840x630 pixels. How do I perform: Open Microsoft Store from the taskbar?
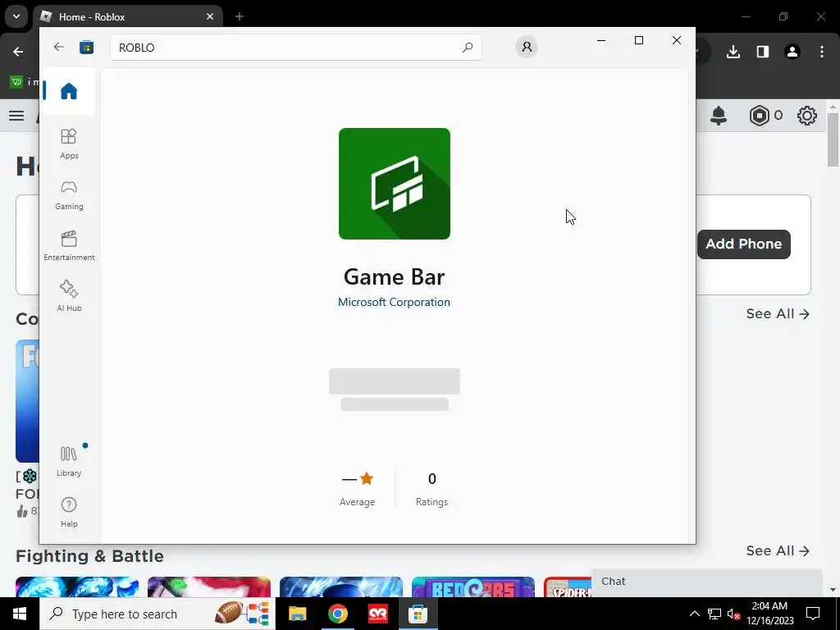pos(418,614)
